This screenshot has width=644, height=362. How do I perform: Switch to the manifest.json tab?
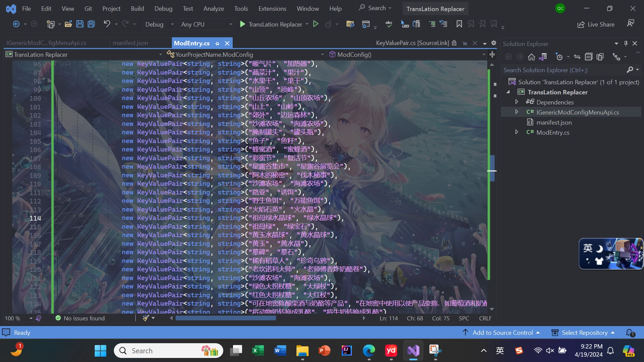click(x=130, y=43)
